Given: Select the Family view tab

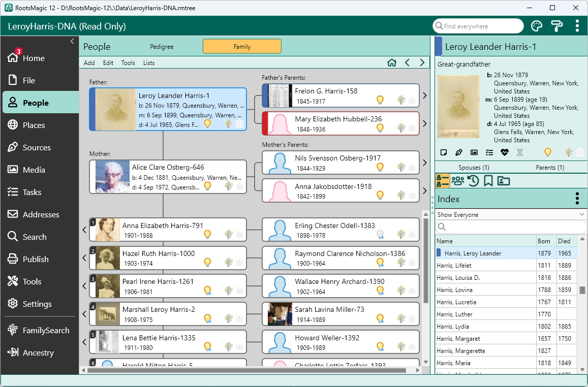Looking at the screenshot, I should [x=242, y=46].
